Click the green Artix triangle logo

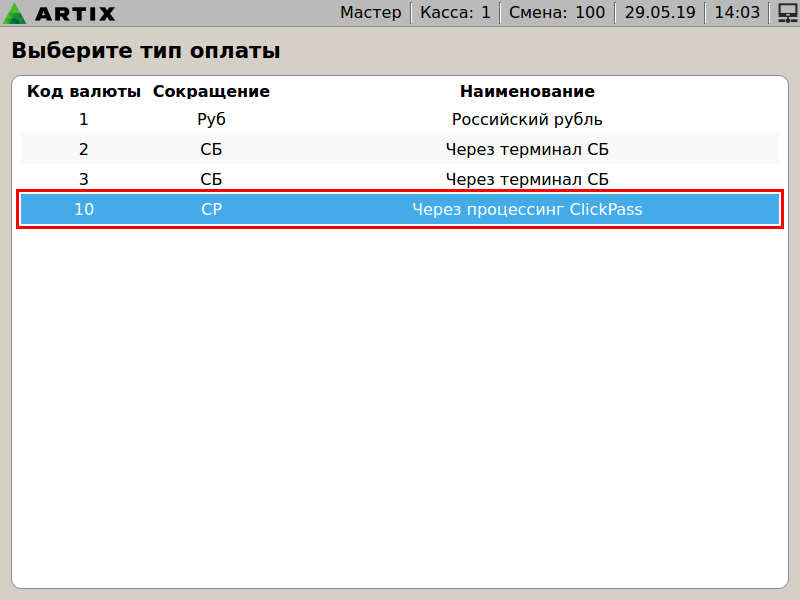point(16,13)
